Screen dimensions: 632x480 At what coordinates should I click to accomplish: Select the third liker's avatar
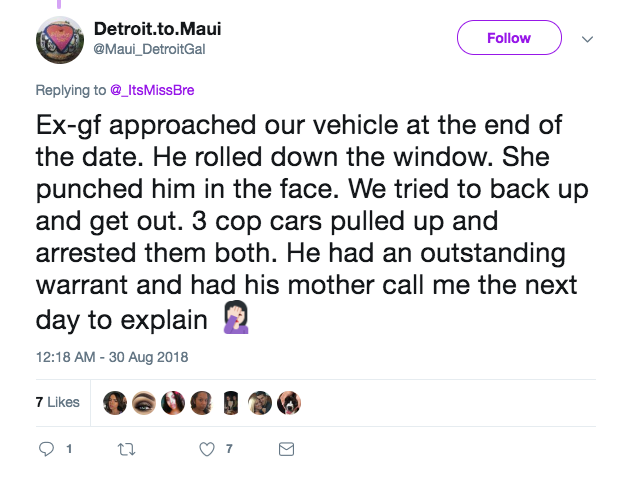[x=173, y=402]
